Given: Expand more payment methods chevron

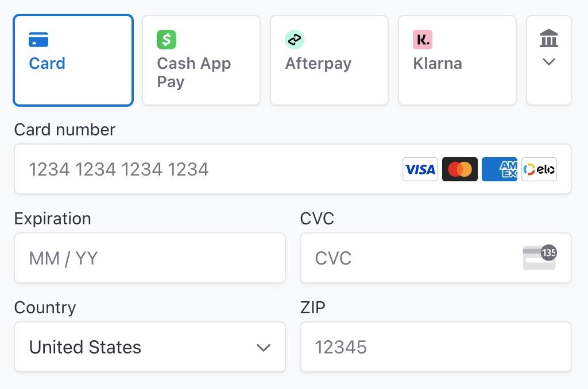Looking at the screenshot, I should click(549, 62).
